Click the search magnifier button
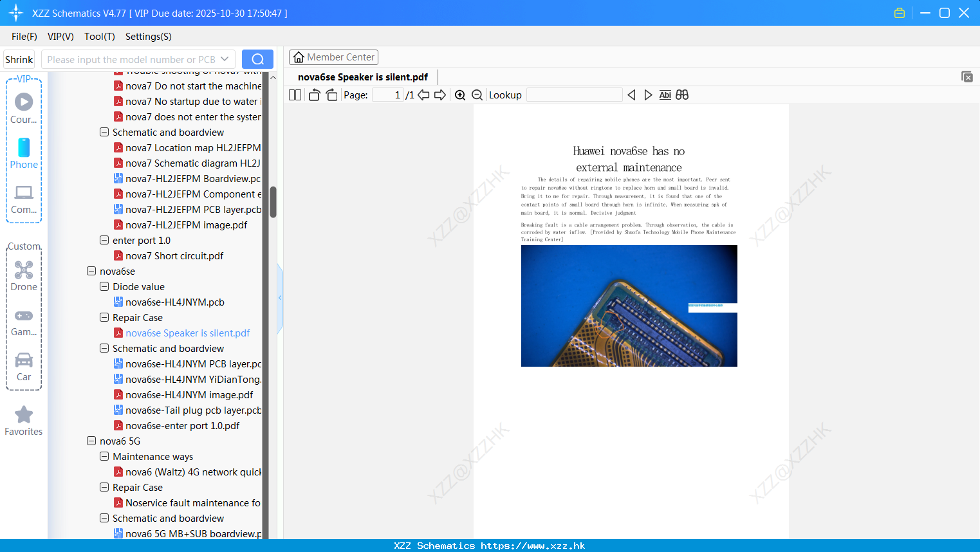Viewport: 980px width, 552px height. pyautogui.click(x=257, y=59)
